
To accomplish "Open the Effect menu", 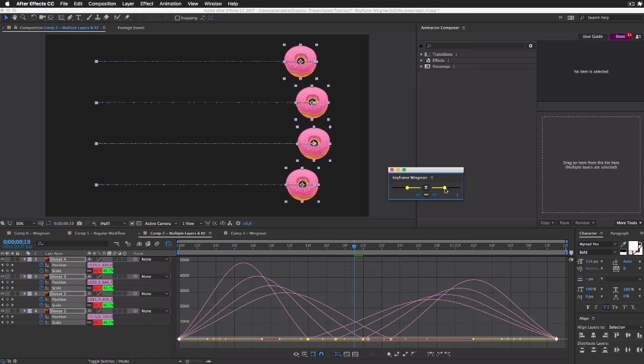I will pyautogui.click(x=147, y=4).
